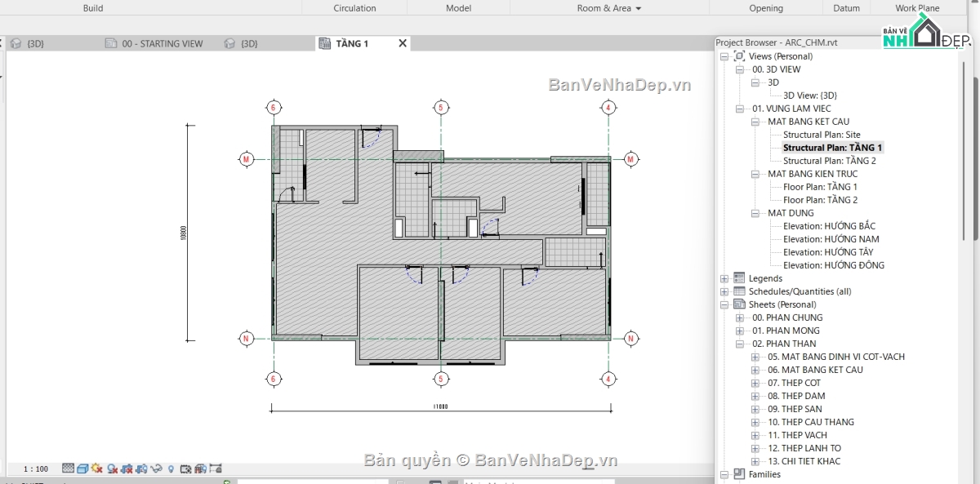Open 3D View: {3D} in browser
Image resolution: width=980 pixels, height=484 pixels.
pyautogui.click(x=810, y=95)
